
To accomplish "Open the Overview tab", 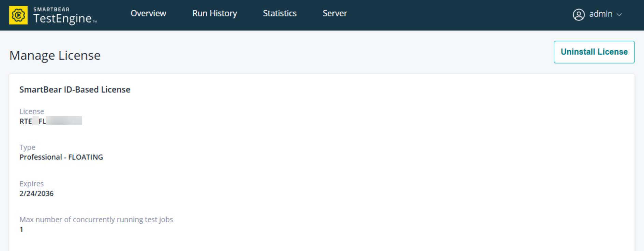I will pyautogui.click(x=148, y=13).
